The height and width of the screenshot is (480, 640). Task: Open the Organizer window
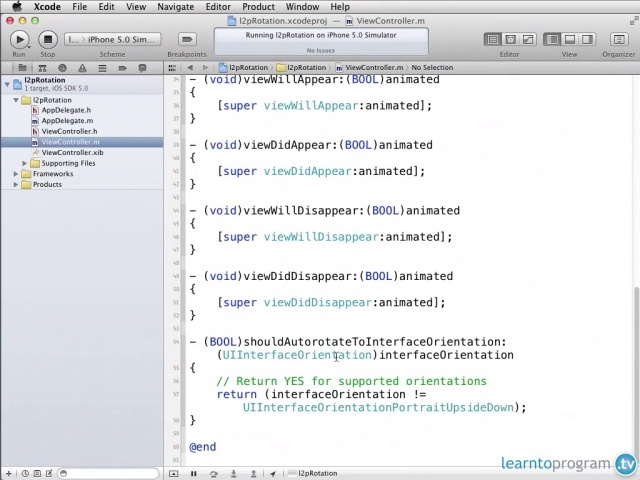pos(619,40)
